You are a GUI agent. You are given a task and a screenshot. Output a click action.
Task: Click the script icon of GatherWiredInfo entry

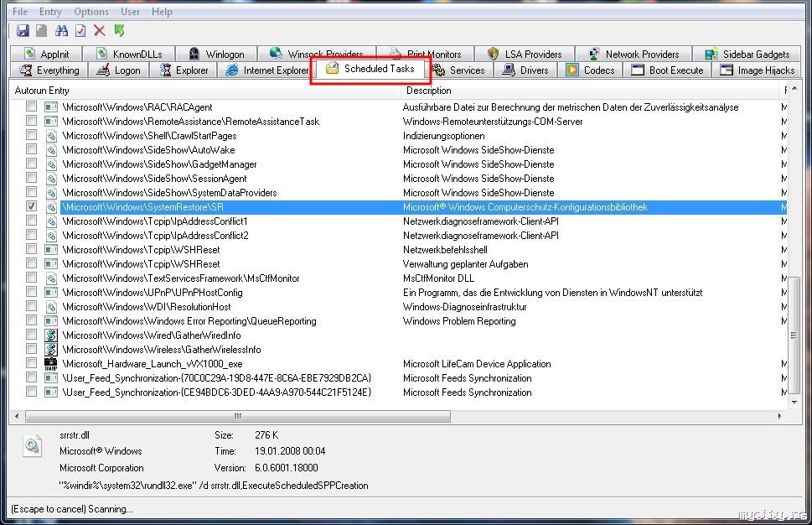51,335
